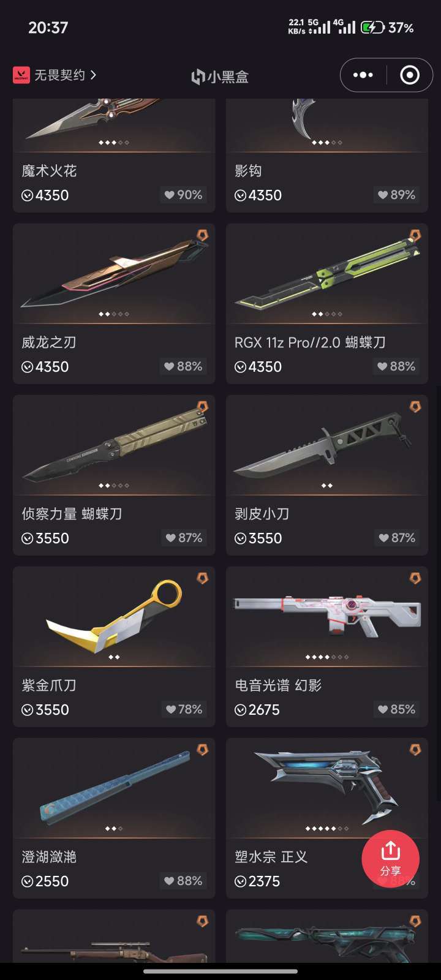
Task: Tap the badge icon on 剥皮小刀
Action: coord(415,406)
